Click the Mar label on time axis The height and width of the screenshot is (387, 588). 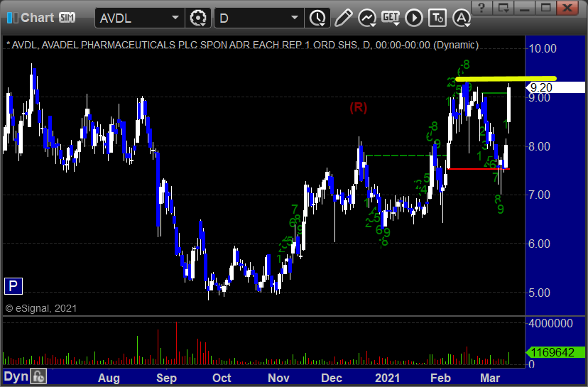coord(490,378)
